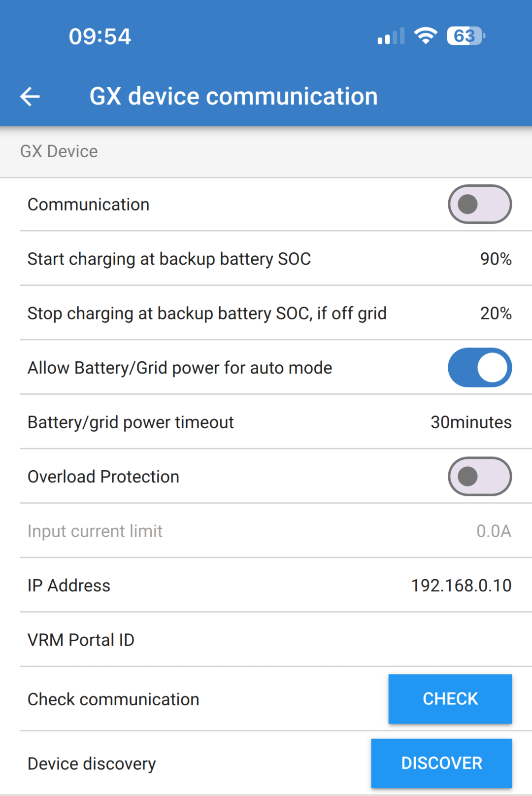Disable Allow Battery/Grid power for auto mode
Screen dimensions: 532x796
479,368
